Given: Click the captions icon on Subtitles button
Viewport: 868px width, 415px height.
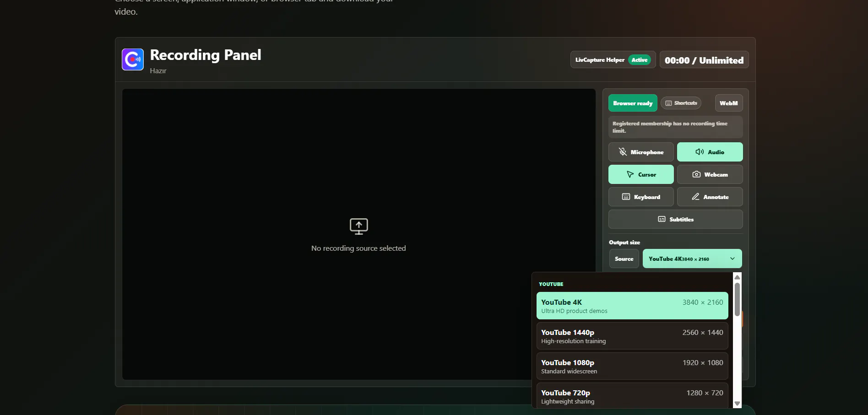Looking at the screenshot, I should pyautogui.click(x=662, y=219).
